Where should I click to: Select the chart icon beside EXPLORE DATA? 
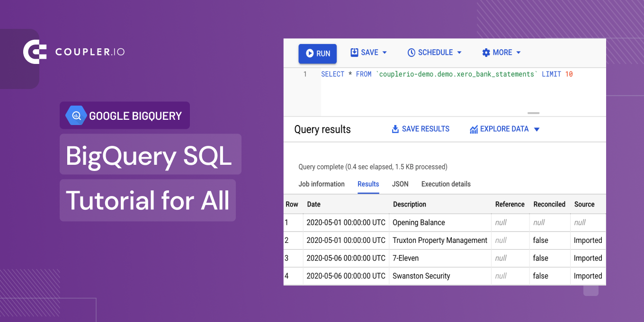(x=474, y=128)
